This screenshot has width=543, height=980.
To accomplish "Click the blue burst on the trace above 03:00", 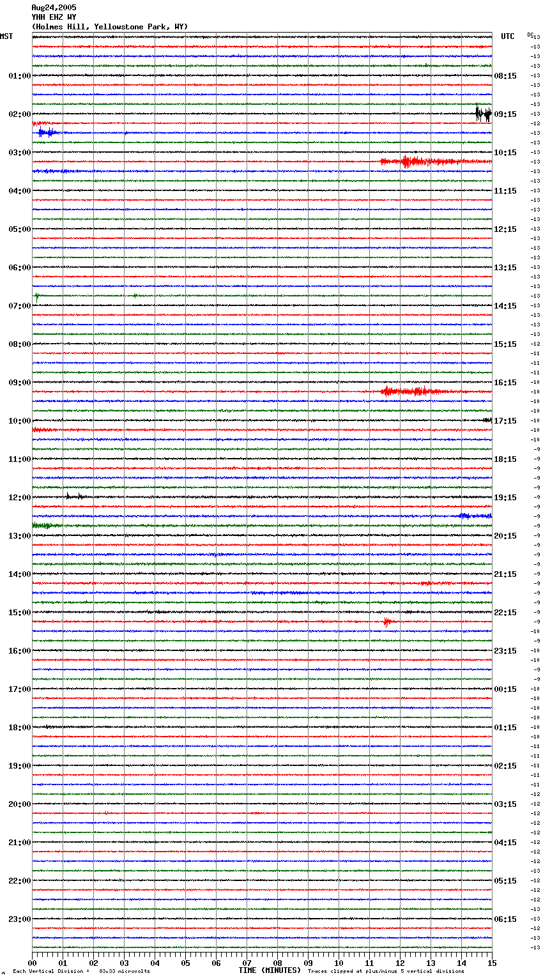I will tap(47, 133).
